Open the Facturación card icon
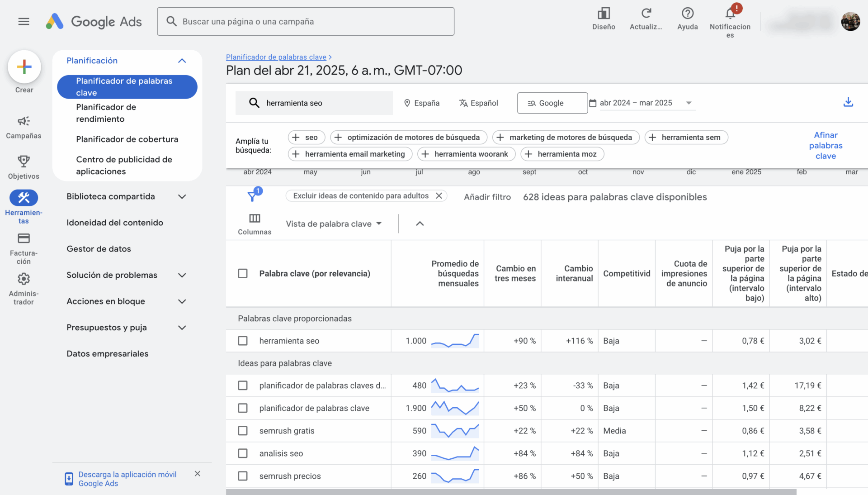The width and height of the screenshot is (868, 495). tap(24, 238)
